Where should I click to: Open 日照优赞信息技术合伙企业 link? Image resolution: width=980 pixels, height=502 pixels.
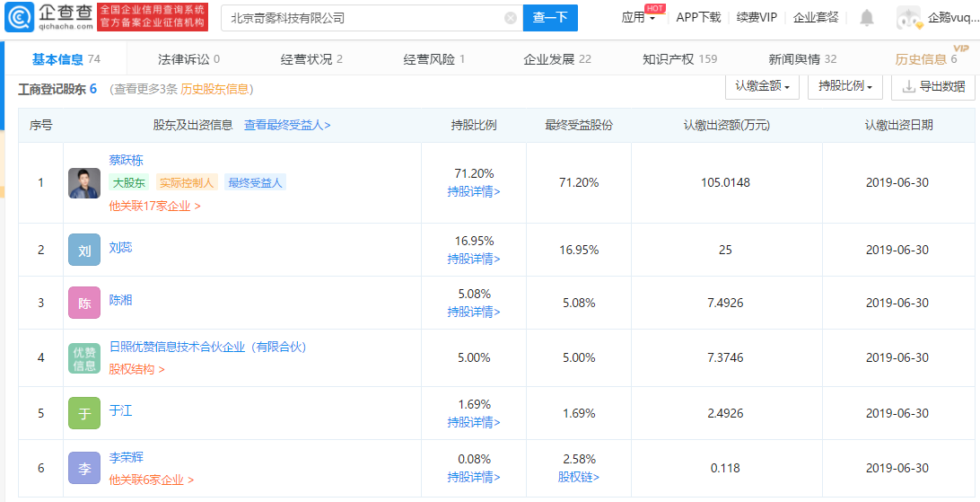[x=207, y=347]
